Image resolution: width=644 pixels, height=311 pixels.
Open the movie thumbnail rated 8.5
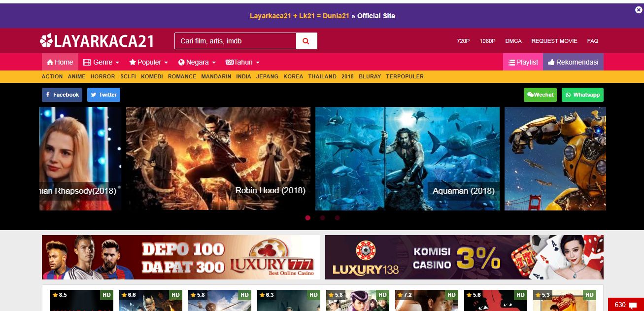(x=82, y=300)
